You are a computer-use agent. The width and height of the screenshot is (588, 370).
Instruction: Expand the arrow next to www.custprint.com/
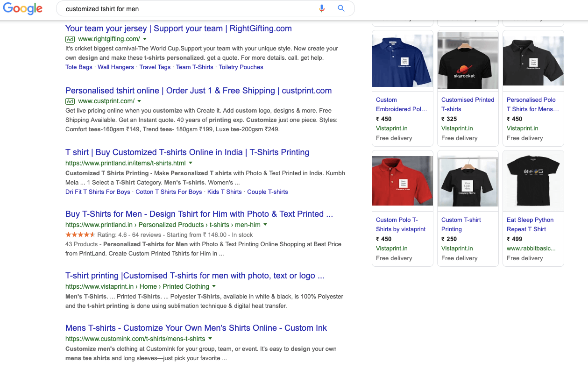[x=139, y=101]
